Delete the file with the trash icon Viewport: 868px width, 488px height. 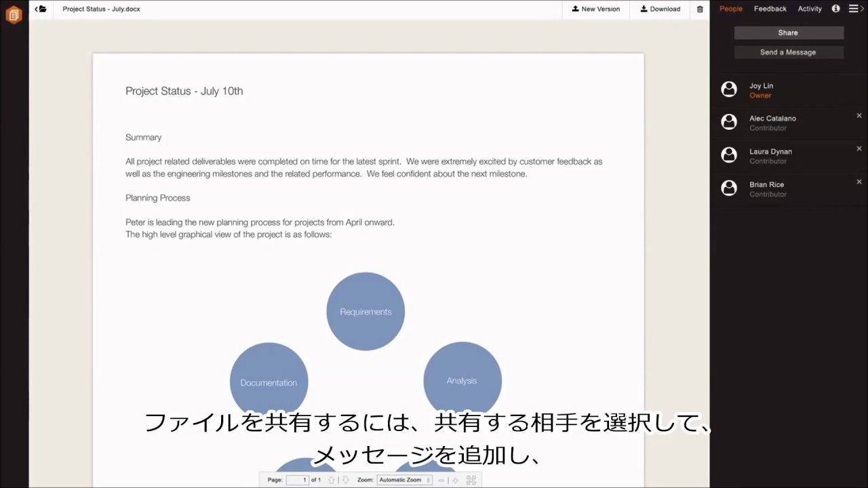pyautogui.click(x=700, y=9)
